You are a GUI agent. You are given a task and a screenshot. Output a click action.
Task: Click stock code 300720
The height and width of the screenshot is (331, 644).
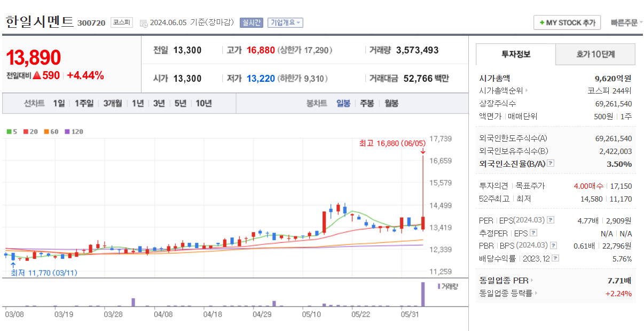[91, 23]
